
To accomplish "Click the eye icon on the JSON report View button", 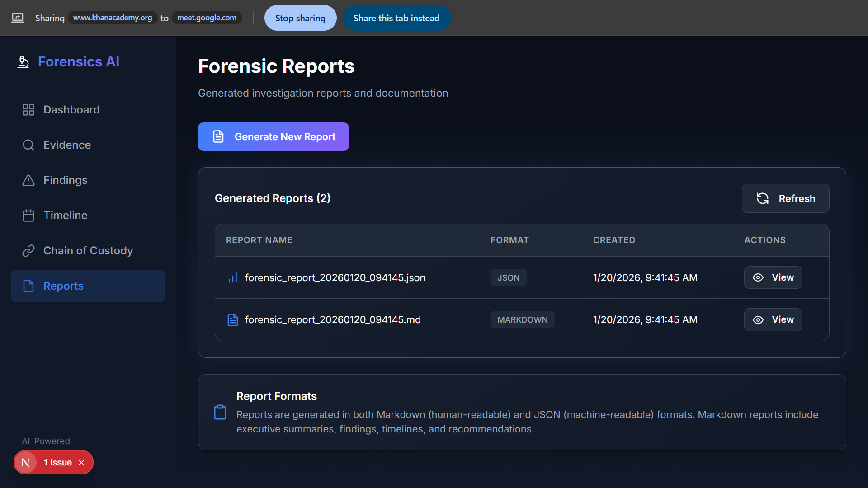I will [x=758, y=277].
